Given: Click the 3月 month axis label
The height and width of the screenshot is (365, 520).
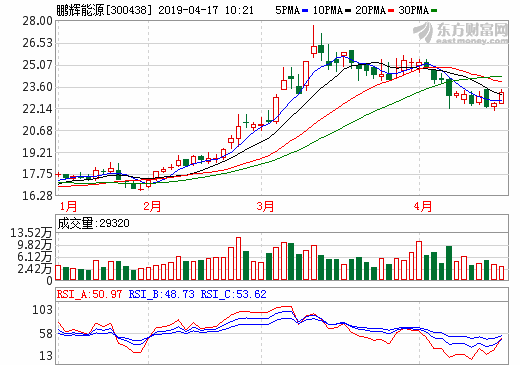Looking at the screenshot, I should (x=265, y=206).
